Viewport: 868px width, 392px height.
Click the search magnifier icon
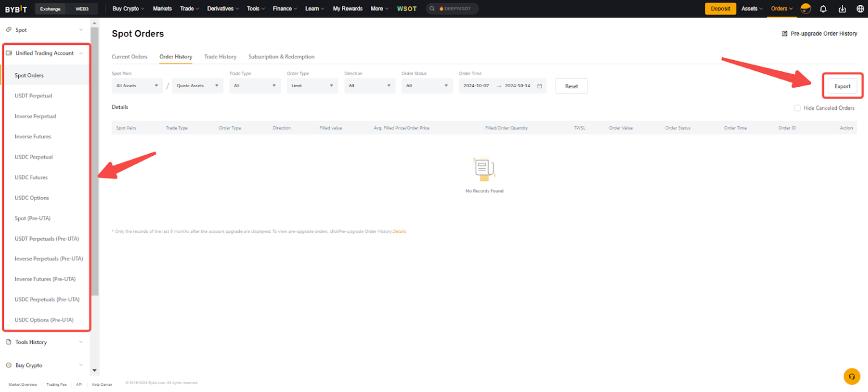point(433,8)
